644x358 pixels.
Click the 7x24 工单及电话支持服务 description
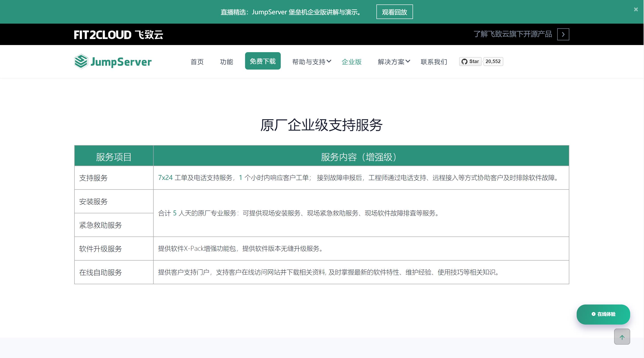point(359,178)
